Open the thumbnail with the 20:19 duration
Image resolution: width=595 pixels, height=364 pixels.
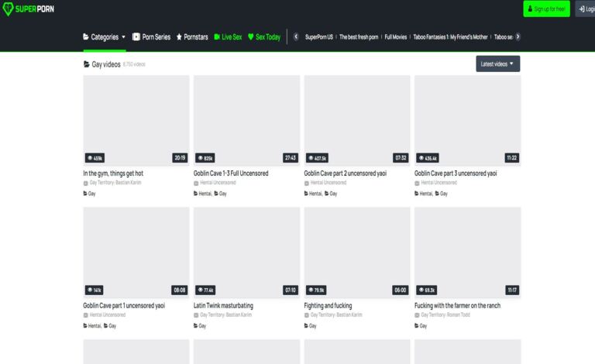[136, 120]
